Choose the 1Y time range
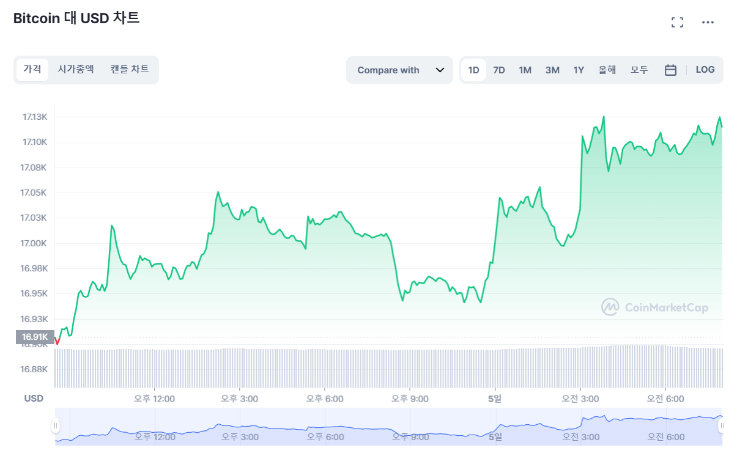Image resolution: width=737 pixels, height=456 pixels. coord(578,70)
